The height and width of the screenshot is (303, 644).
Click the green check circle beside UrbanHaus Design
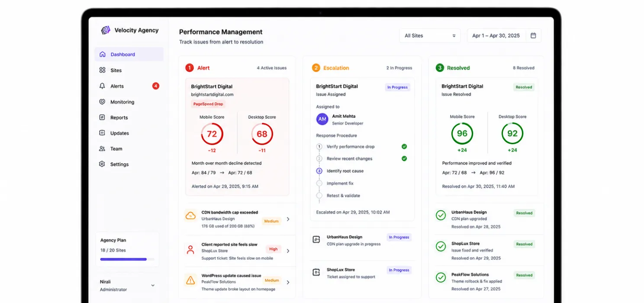click(x=441, y=215)
